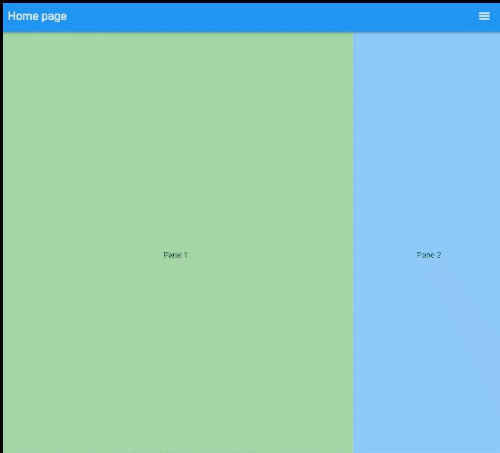The image size is (500, 453).
Task: Click the blue pane below the Pane 2 label
Action: point(427,357)
